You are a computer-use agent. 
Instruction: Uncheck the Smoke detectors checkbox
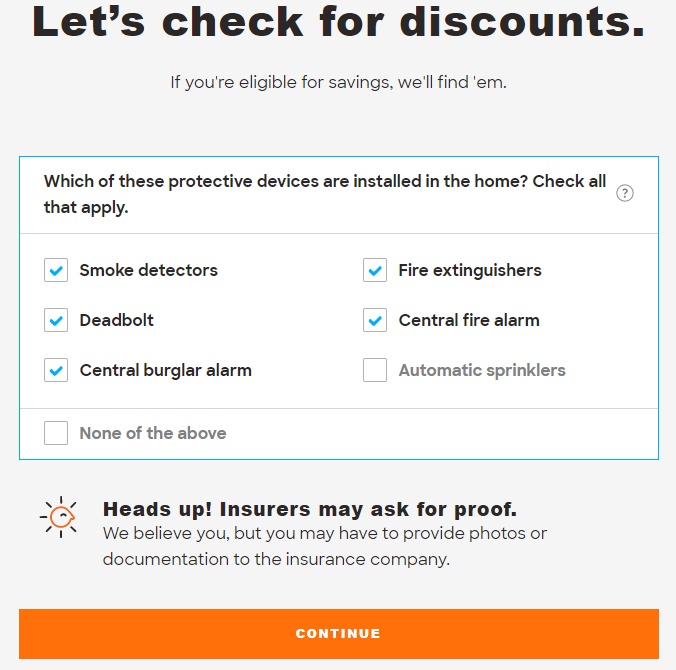point(56,270)
